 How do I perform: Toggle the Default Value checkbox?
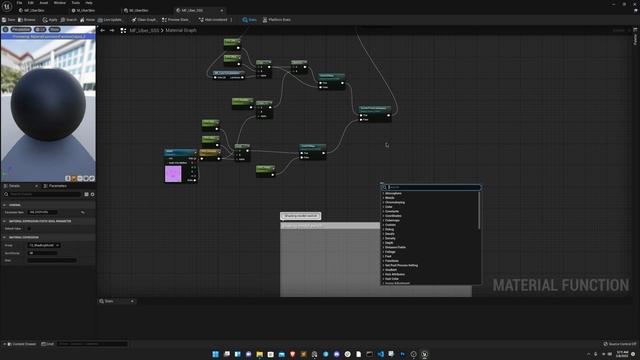(x=29, y=229)
